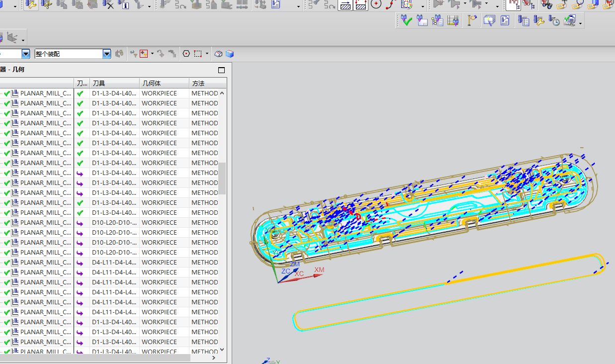The image size is (615, 364).
Task: Toggle the horizontal arrow hatch pattern button
Action: [346, 5]
